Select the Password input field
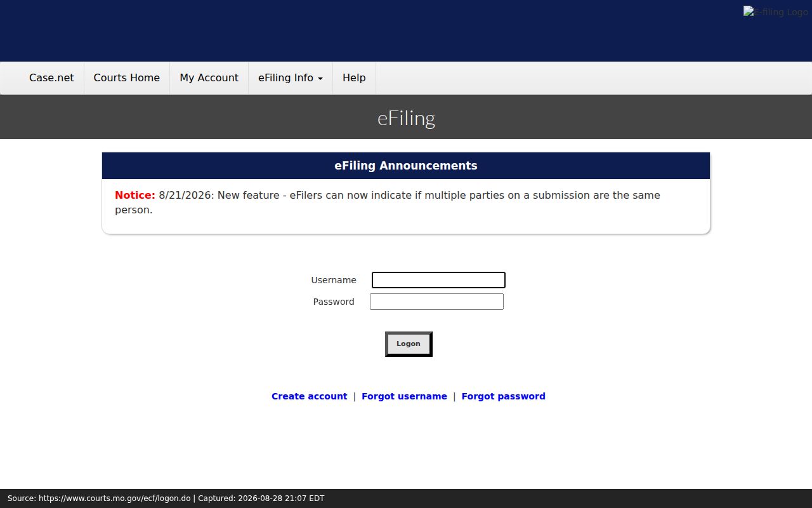Viewport: 812px width, 508px height. (x=436, y=302)
